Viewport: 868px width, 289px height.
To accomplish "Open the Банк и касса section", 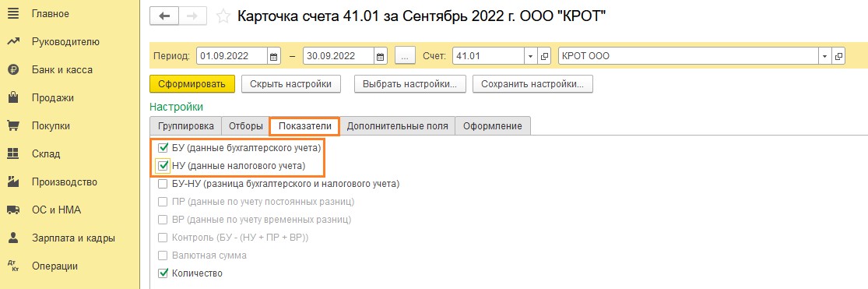I will (x=62, y=70).
